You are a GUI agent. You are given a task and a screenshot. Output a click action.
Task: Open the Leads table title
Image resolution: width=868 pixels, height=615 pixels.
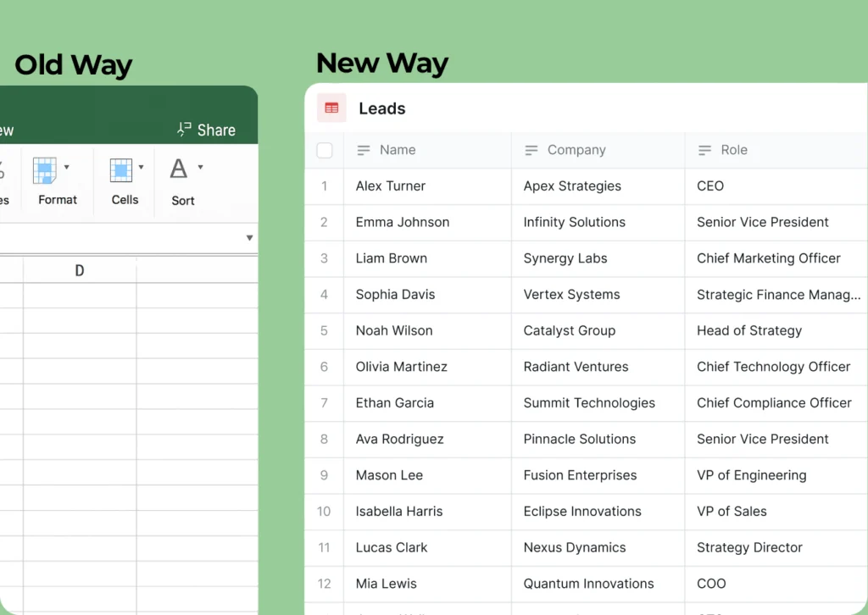(382, 108)
